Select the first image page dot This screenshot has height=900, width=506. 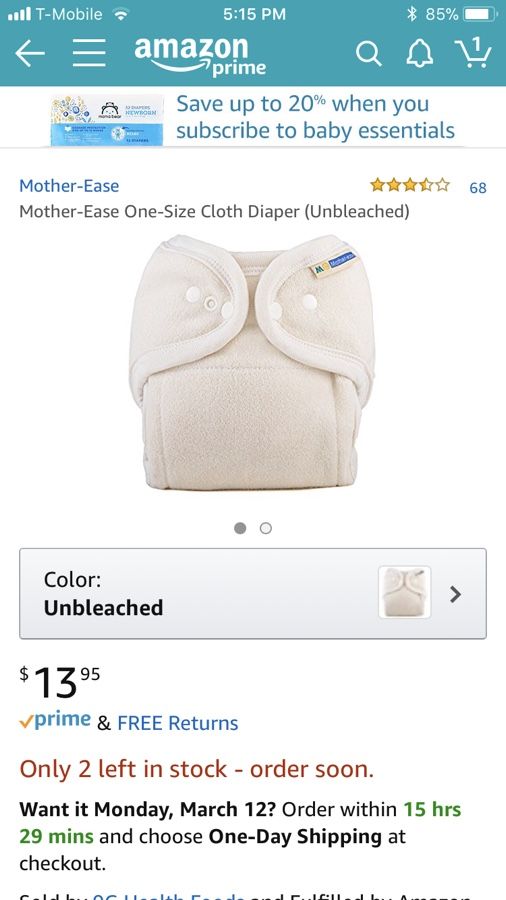(x=240, y=528)
